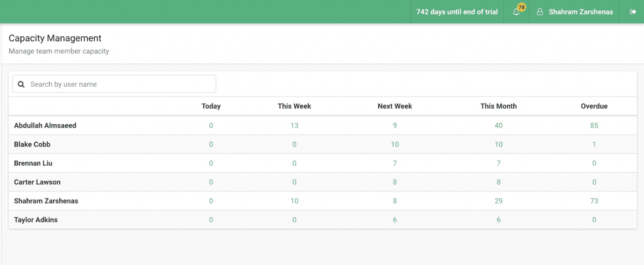Focus the Search by user name field
Viewport: 644px width, 265px height.
coord(114,84)
